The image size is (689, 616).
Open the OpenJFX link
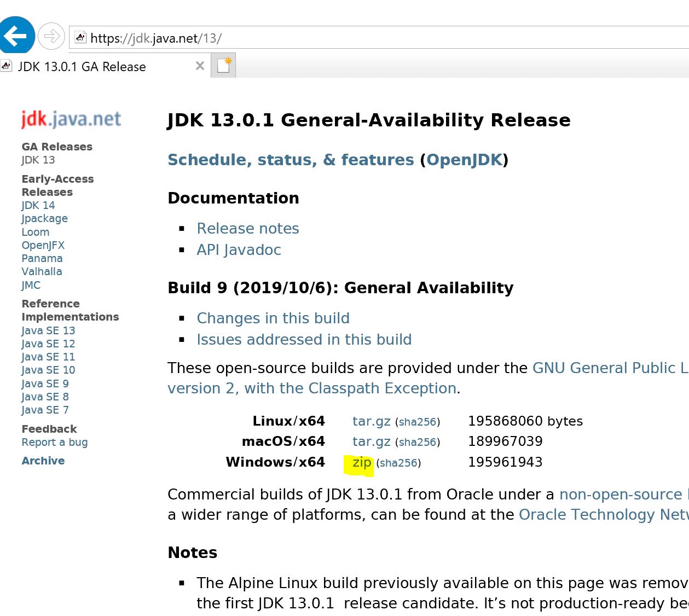pos(43,245)
